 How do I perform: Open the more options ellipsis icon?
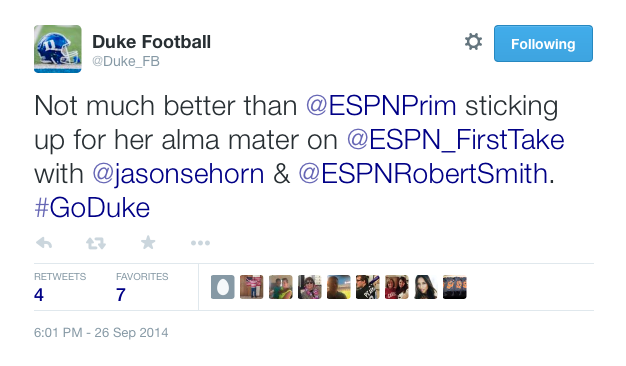click(200, 243)
